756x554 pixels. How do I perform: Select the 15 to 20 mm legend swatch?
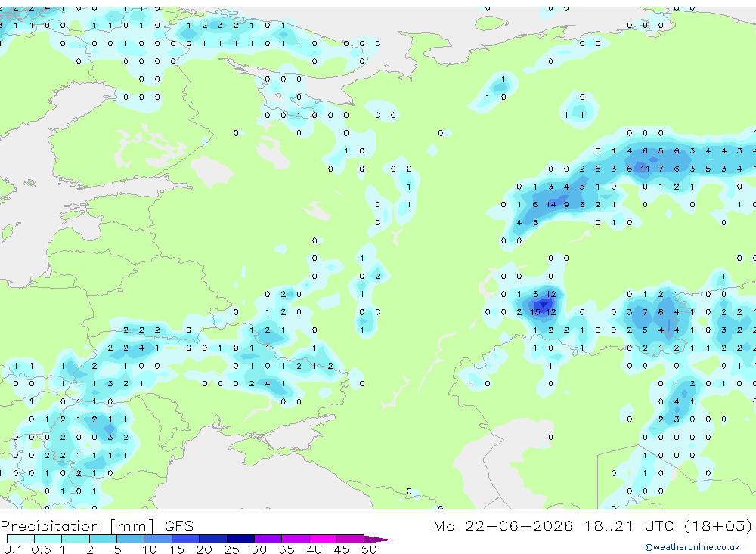pyautogui.click(x=185, y=539)
